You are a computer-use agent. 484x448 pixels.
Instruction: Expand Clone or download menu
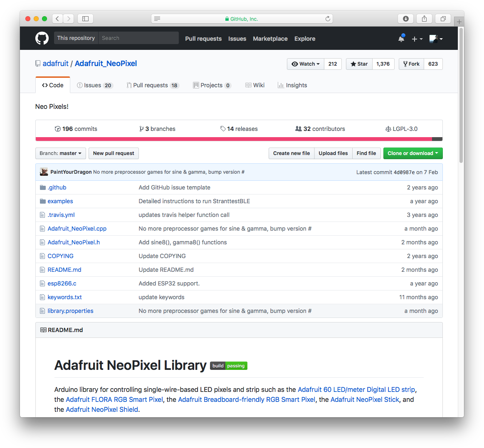coord(412,153)
